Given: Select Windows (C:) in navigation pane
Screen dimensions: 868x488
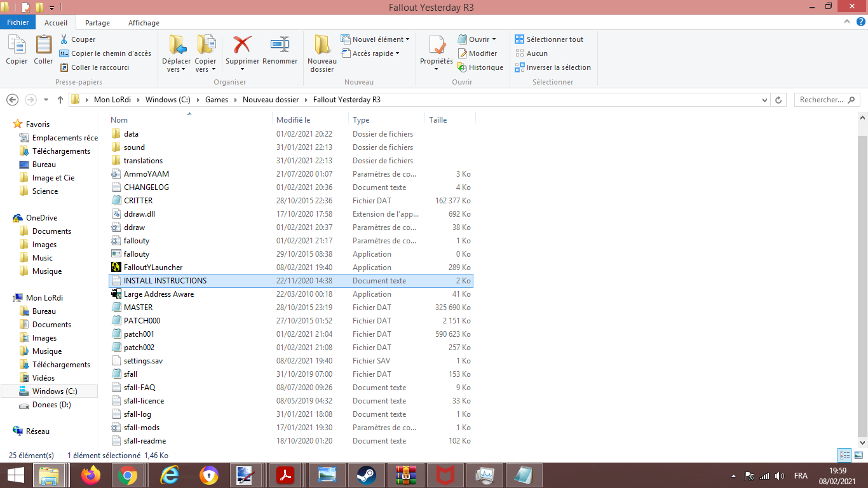Looking at the screenshot, I should click(x=55, y=391).
